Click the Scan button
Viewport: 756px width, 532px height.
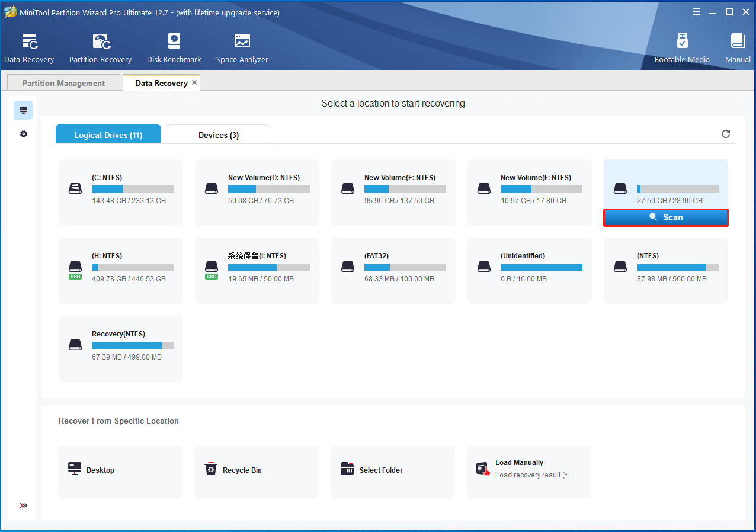[x=666, y=217]
